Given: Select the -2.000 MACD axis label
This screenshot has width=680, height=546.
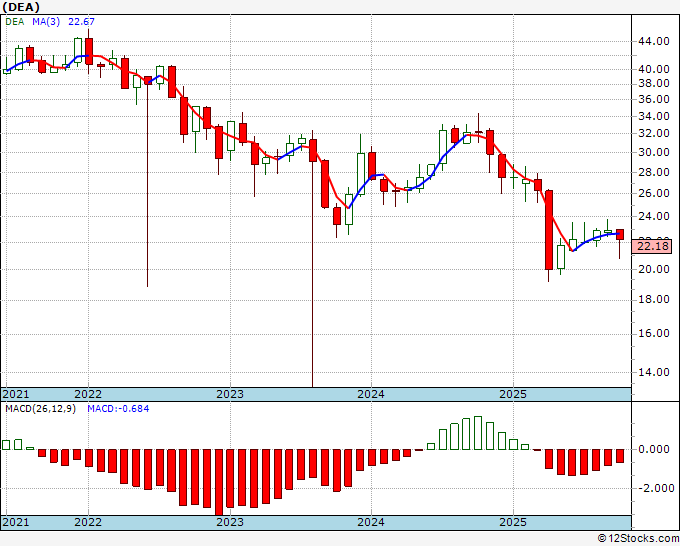Looking at the screenshot, I should (x=656, y=488).
